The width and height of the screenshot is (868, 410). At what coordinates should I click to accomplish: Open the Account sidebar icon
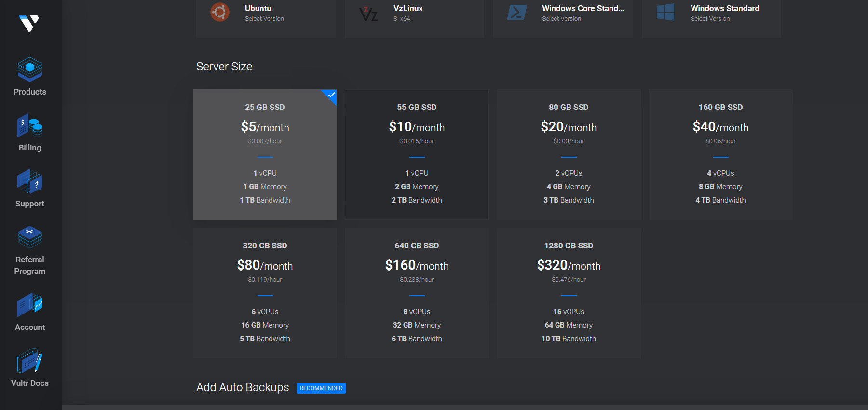tap(30, 305)
